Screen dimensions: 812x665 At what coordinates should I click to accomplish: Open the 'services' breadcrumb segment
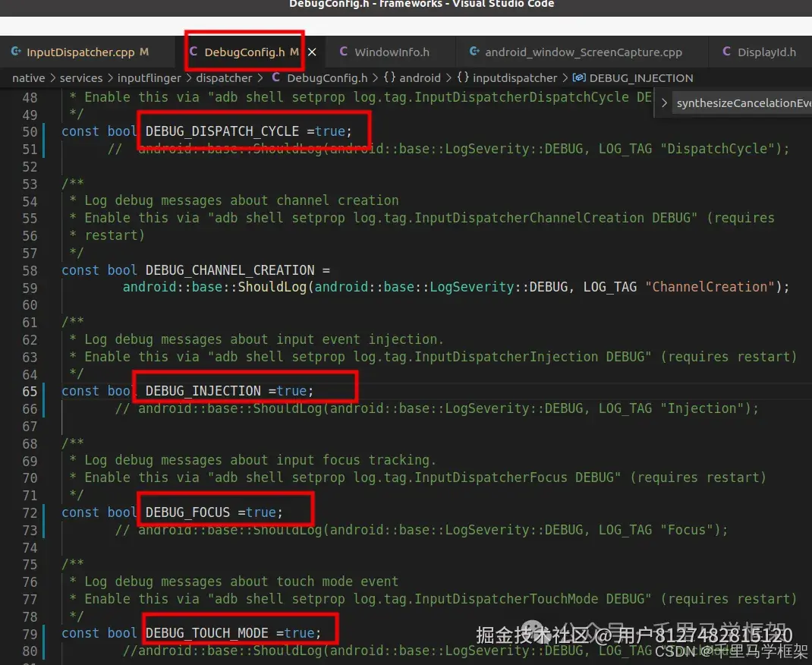click(x=81, y=78)
